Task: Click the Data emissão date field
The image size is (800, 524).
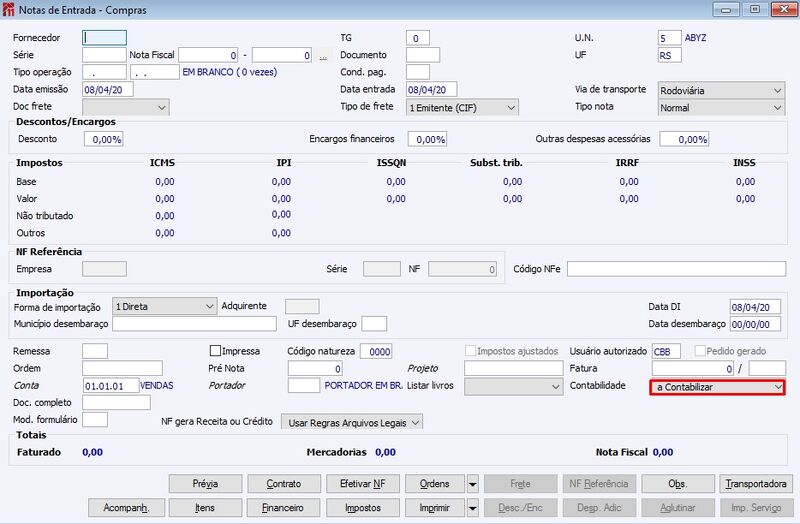Action: pos(108,89)
